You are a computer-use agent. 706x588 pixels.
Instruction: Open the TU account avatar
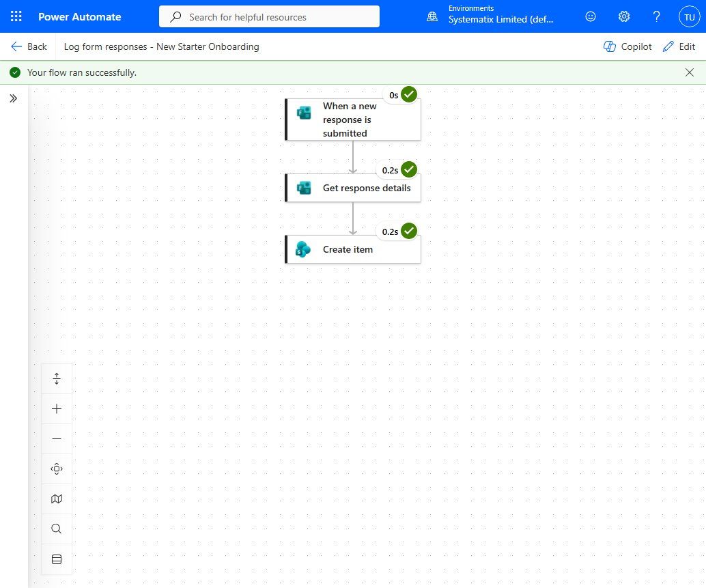click(690, 17)
